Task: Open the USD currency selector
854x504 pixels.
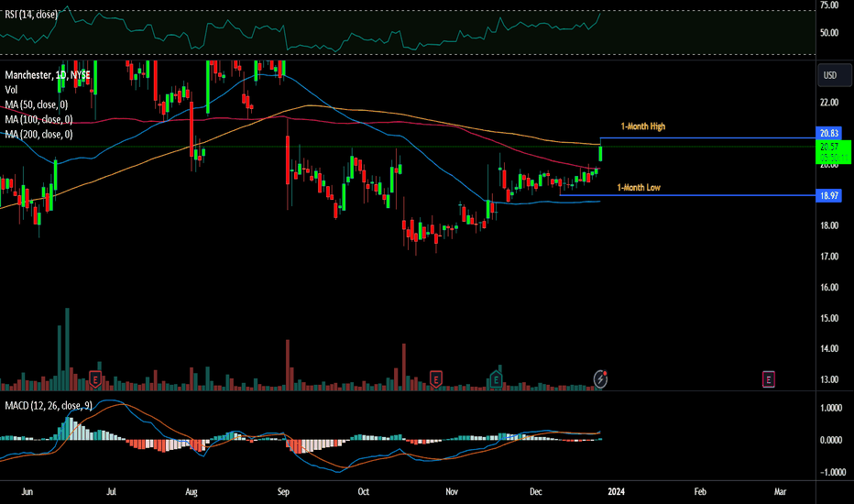Action: tap(834, 75)
